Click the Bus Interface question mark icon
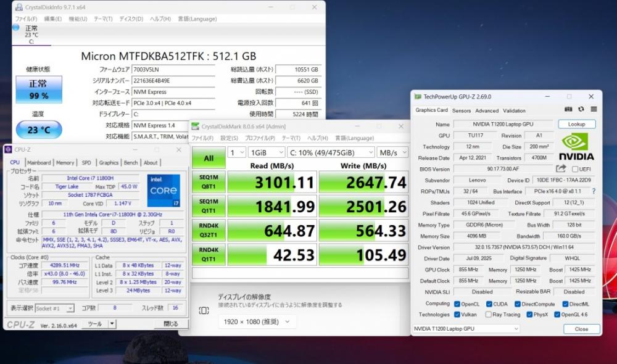 click(594, 191)
